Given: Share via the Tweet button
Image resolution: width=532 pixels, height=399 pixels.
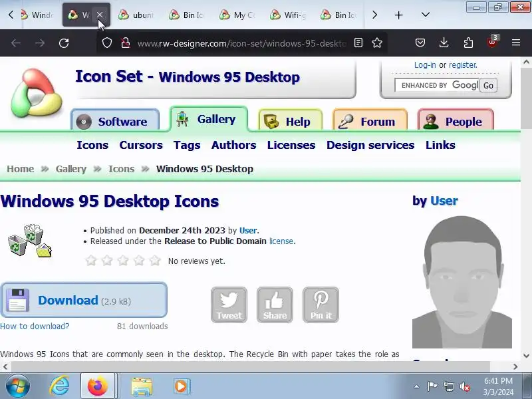Looking at the screenshot, I should [229, 305].
